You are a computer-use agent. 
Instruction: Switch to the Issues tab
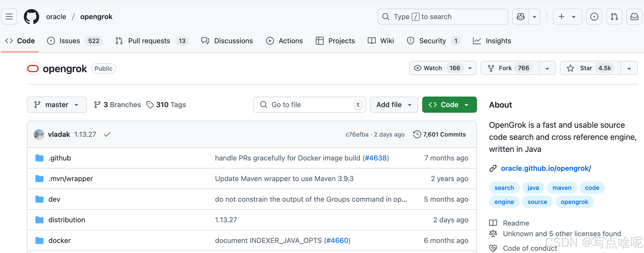[75, 41]
